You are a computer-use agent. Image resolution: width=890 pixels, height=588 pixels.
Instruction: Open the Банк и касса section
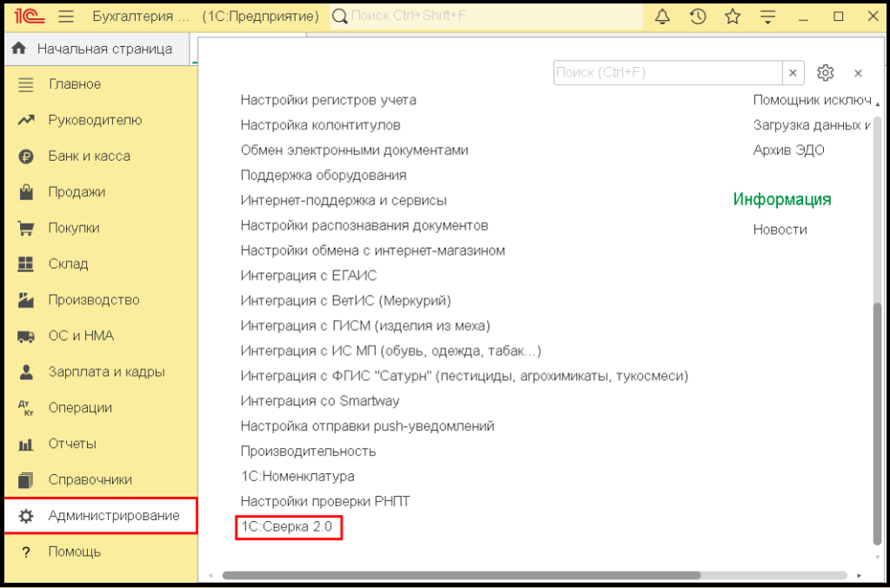click(89, 157)
